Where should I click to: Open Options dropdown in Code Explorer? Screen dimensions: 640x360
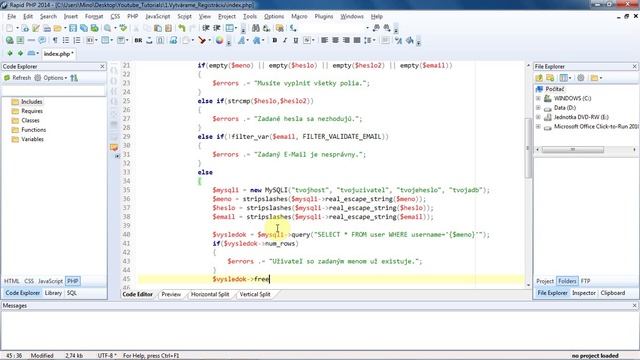(51, 78)
